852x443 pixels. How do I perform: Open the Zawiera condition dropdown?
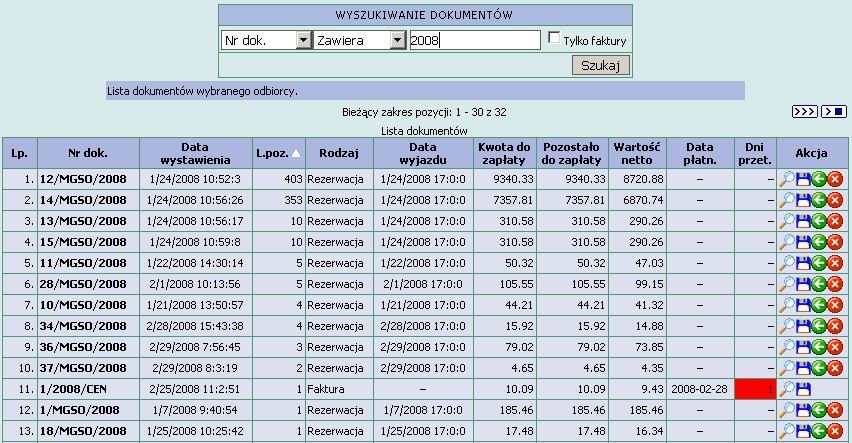[397, 40]
